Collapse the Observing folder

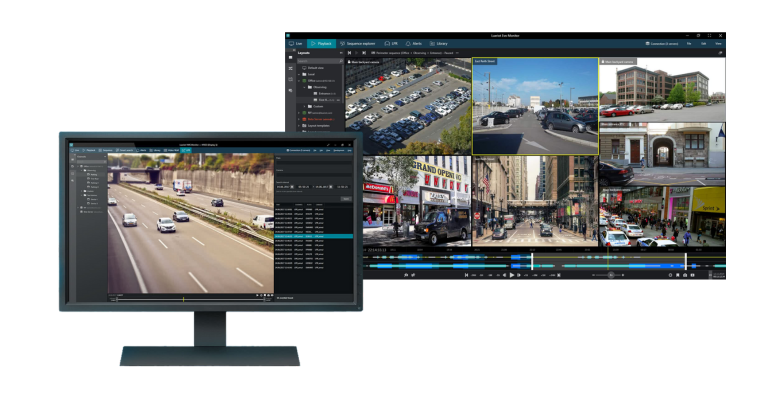pyautogui.click(x=304, y=87)
